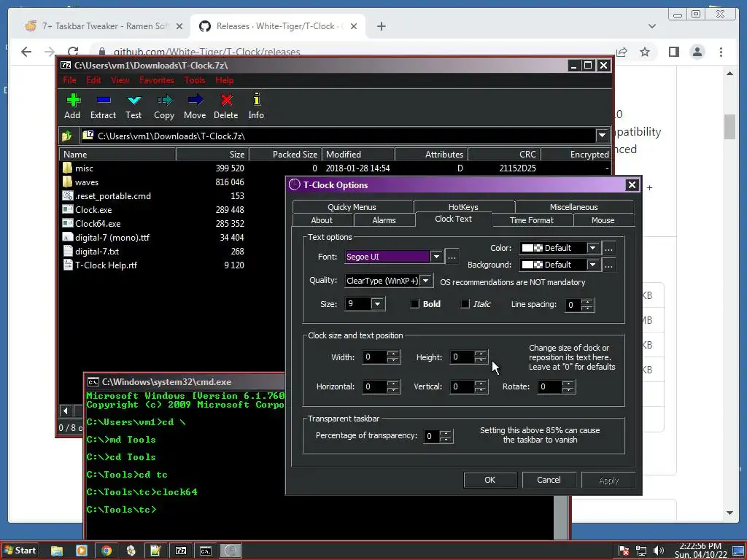This screenshot has height=560, width=747.
Task: Select the Clock.exe file icon
Action: 68,209
